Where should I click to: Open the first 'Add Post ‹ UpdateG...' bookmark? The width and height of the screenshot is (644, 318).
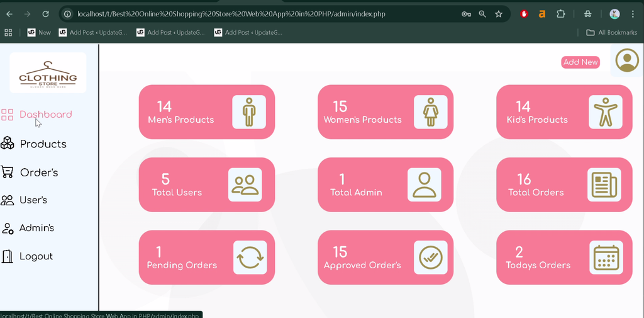(x=93, y=33)
